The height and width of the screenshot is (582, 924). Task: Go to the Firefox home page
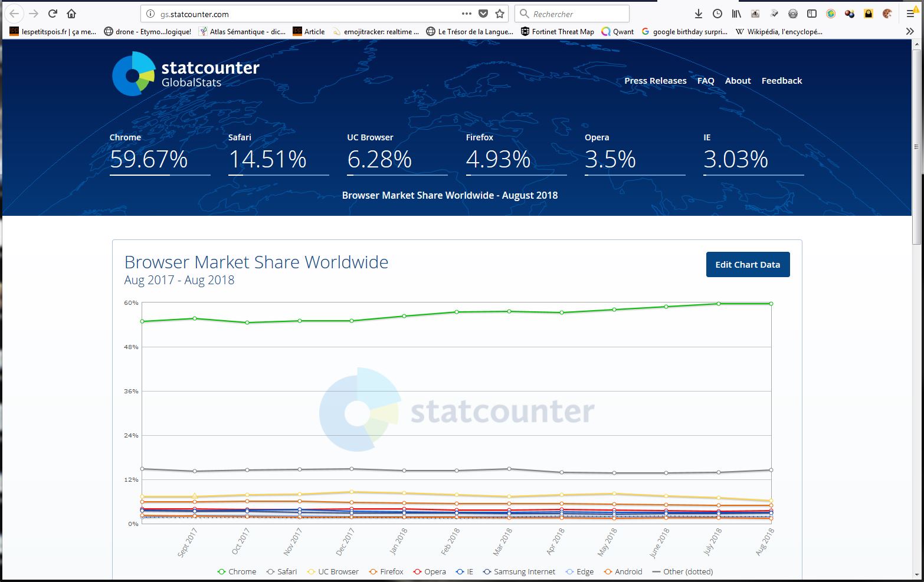point(71,14)
